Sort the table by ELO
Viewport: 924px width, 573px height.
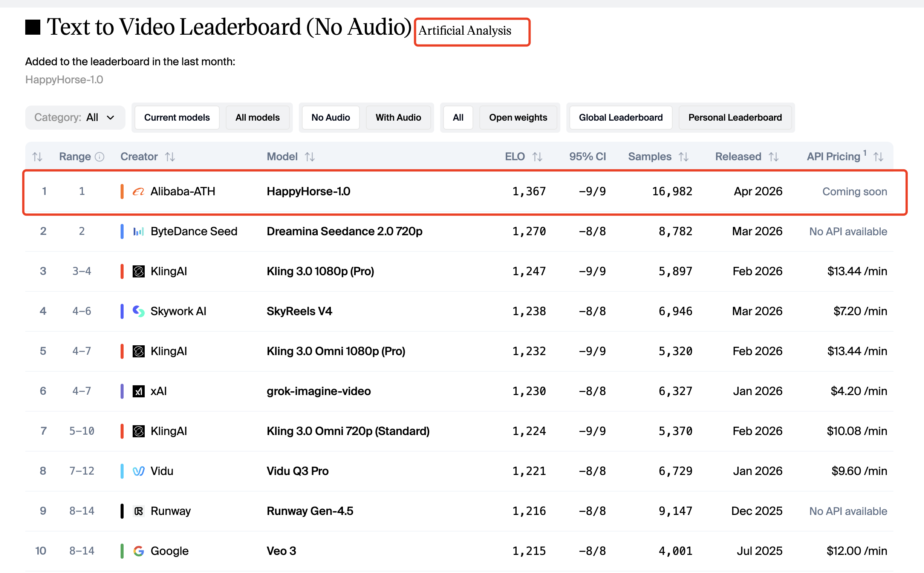537,156
